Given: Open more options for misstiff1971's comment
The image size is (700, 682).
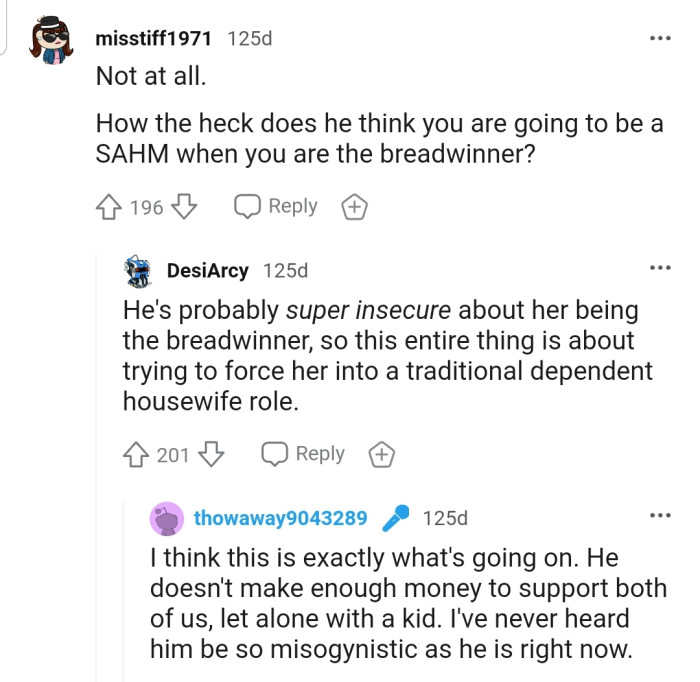Looking at the screenshot, I should tap(659, 39).
